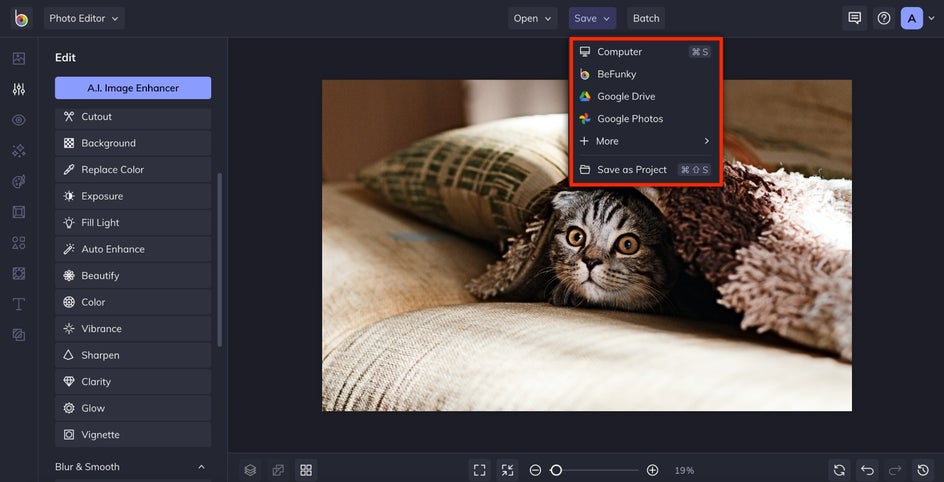Select the Edit sliders sidebar icon

tap(19, 89)
